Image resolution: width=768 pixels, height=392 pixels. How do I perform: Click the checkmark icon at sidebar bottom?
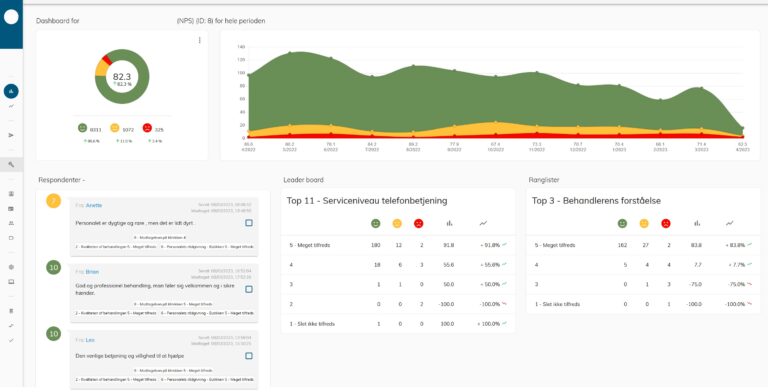(11, 340)
